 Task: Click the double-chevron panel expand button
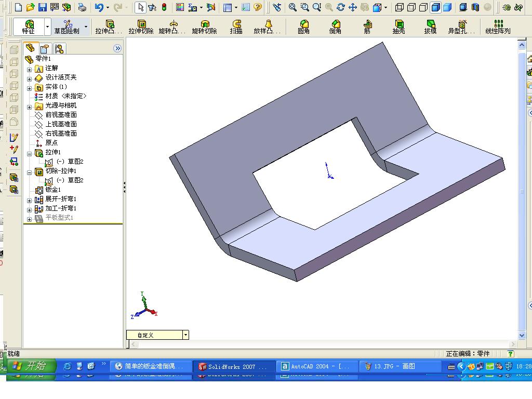click(x=117, y=48)
